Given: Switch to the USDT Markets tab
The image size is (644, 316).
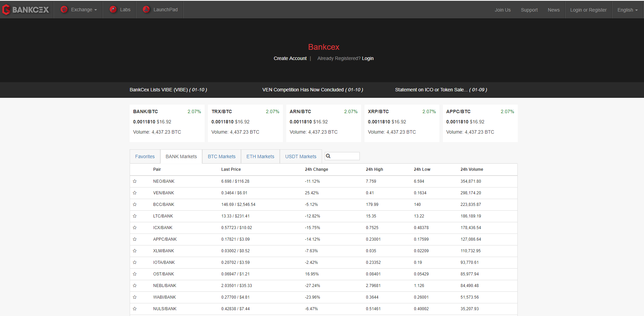Looking at the screenshot, I should tap(301, 156).
